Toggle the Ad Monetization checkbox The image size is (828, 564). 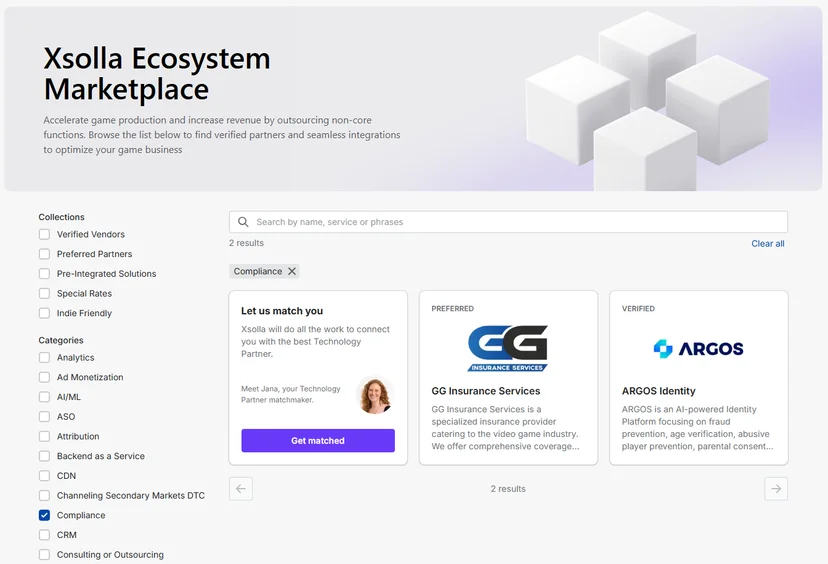pyautogui.click(x=44, y=377)
